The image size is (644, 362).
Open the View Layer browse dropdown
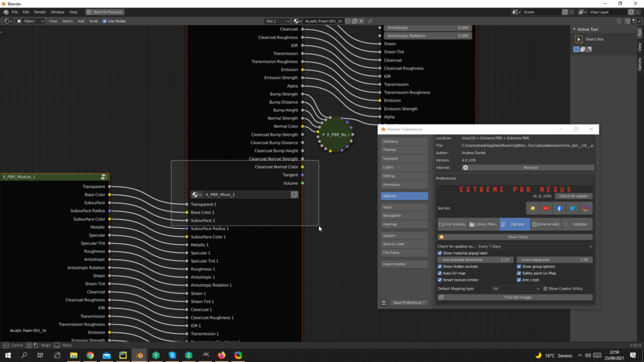[583, 13]
